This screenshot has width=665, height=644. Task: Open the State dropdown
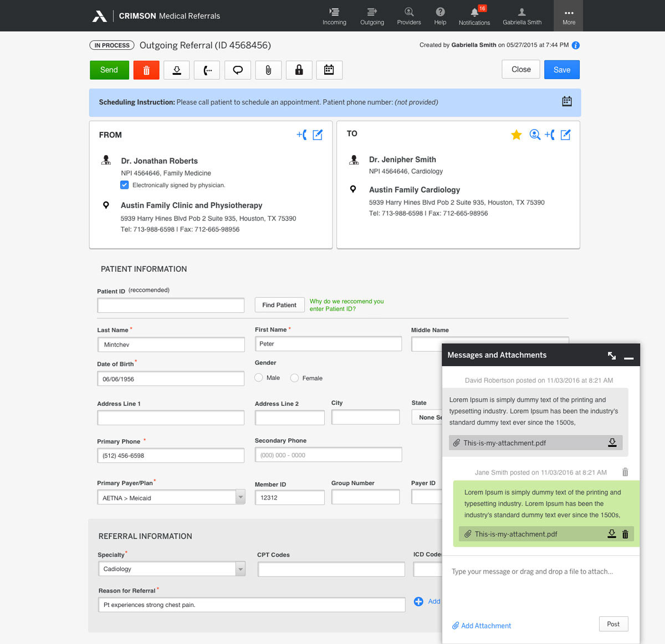point(427,418)
